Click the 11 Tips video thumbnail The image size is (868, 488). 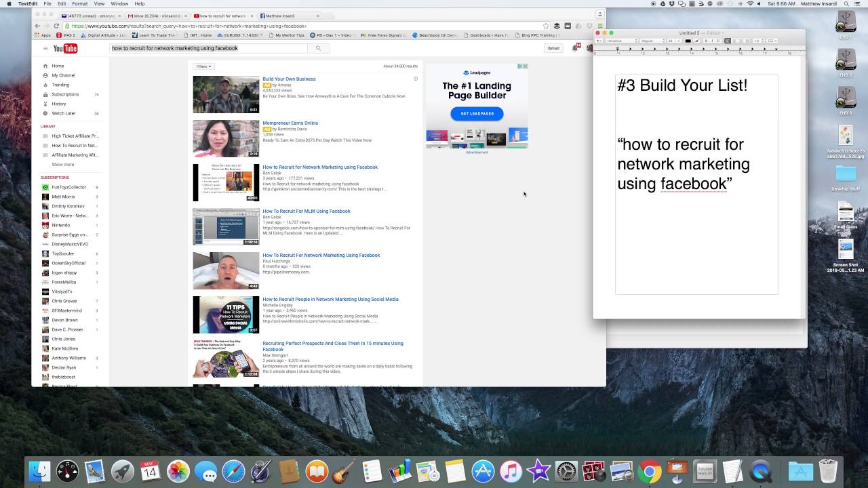pos(226,314)
